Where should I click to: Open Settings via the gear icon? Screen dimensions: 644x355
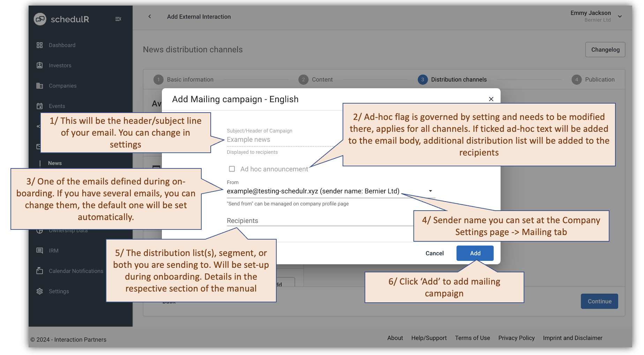pyautogui.click(x=39, y=291)
